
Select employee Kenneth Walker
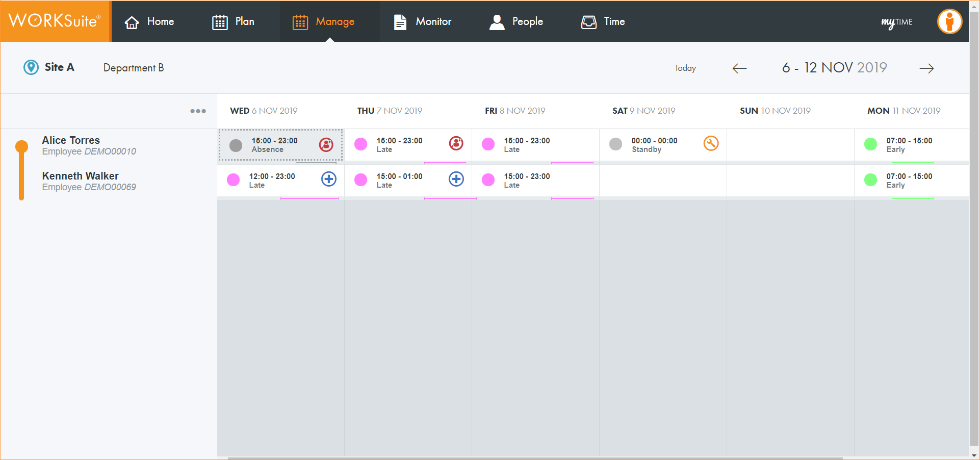pos(81,176)
